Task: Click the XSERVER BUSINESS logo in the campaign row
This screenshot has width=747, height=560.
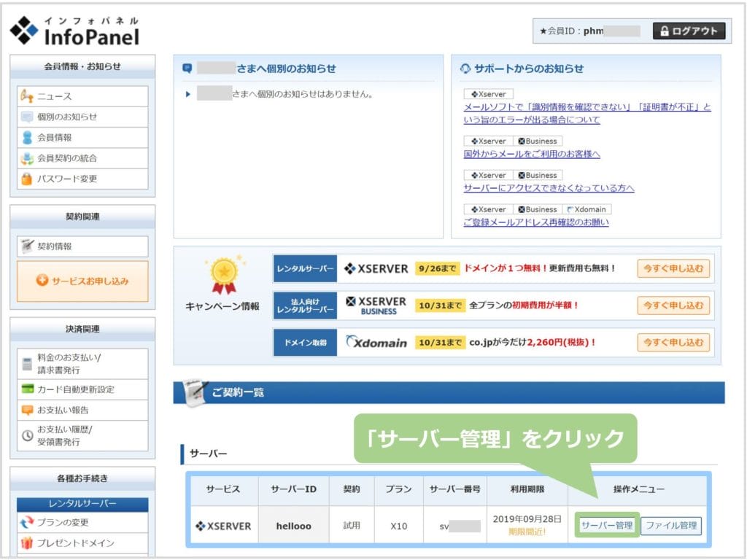Action: coord(376,306)
